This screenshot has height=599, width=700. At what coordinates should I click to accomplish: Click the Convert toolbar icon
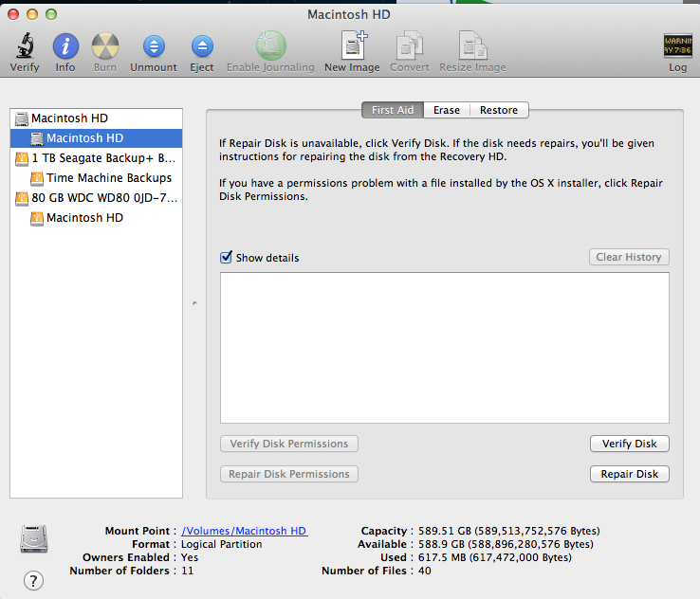point(410,45)
